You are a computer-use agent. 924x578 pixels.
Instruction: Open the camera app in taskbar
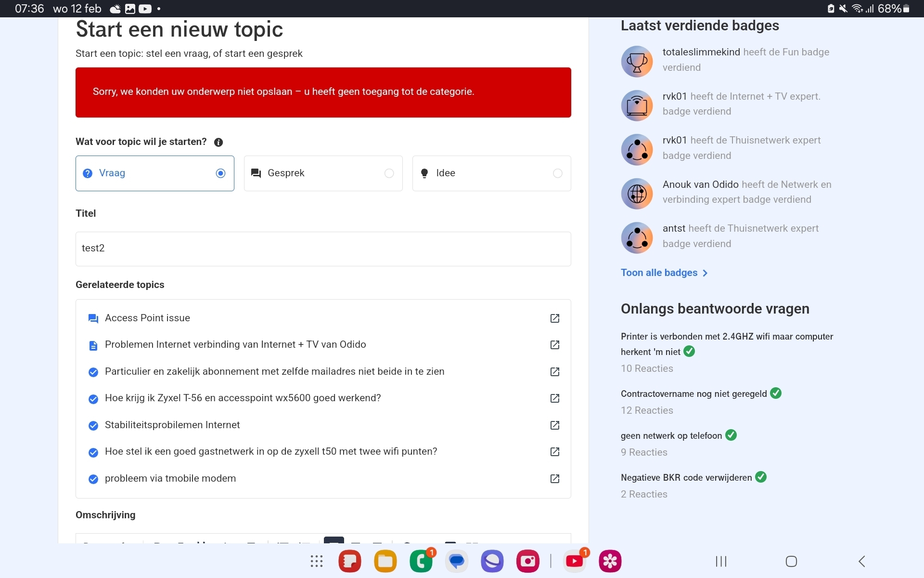[x=528, y=561]
